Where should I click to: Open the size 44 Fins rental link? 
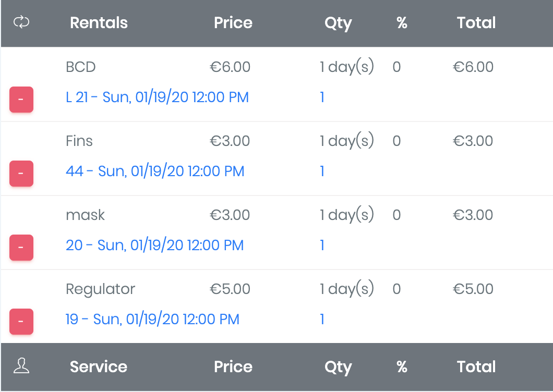(155, 171)
